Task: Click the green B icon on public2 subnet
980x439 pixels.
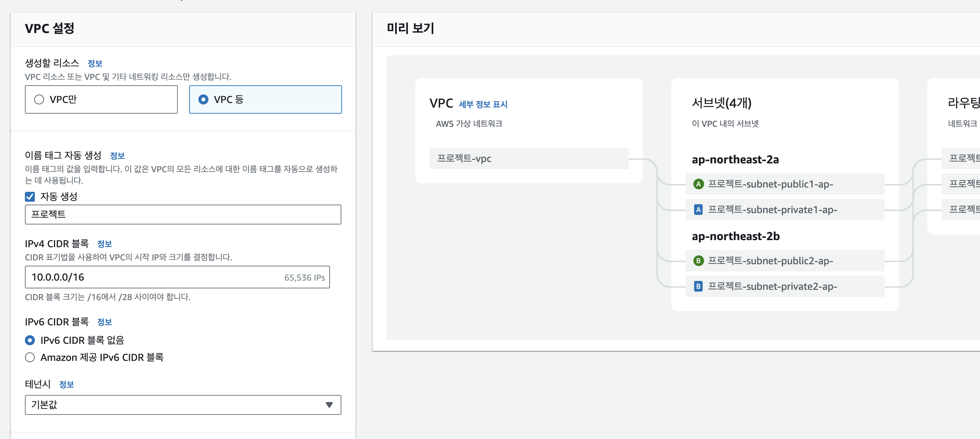Action: 698,261
